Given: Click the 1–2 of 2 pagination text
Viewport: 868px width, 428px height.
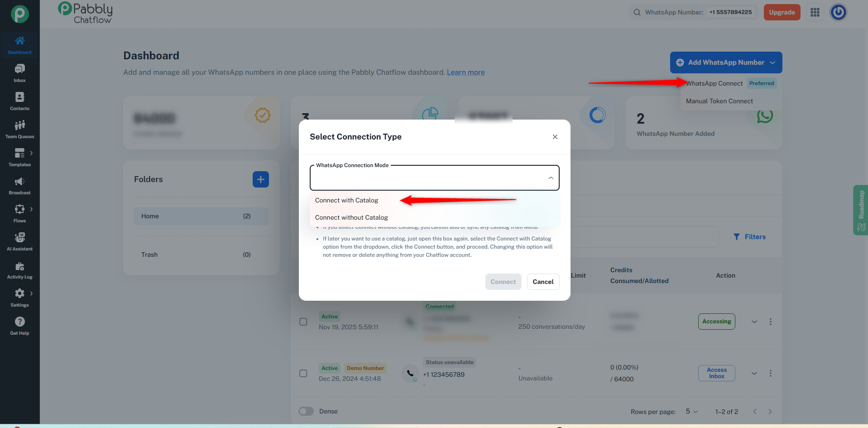Looking at the screenshot, I should point(727,412).
